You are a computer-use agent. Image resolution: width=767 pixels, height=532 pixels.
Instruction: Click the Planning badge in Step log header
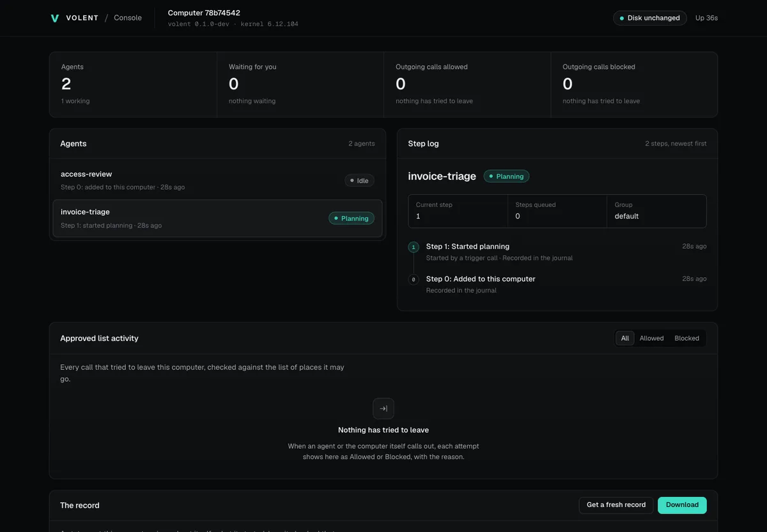[506, 176]
